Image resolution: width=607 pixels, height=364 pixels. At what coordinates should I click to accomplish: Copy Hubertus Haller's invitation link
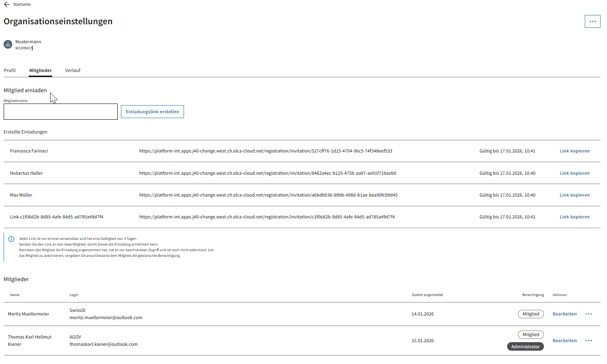point(574,173)
